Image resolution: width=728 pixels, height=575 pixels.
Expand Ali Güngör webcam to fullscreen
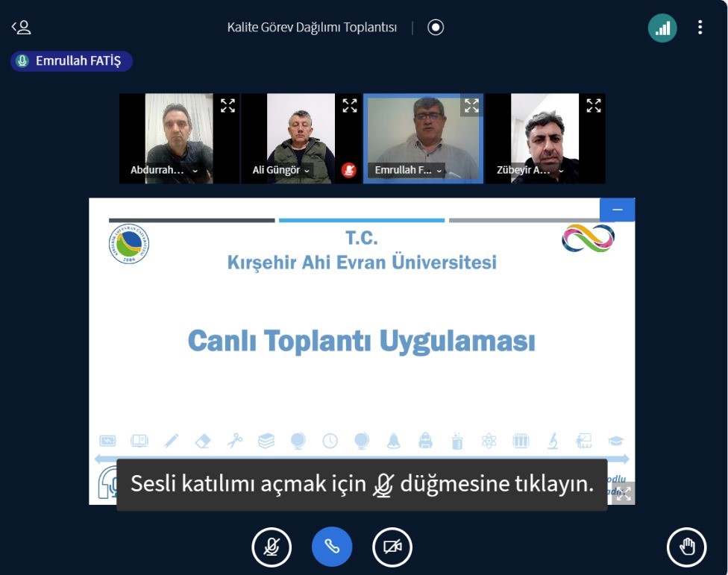click(x=350, y=105)
